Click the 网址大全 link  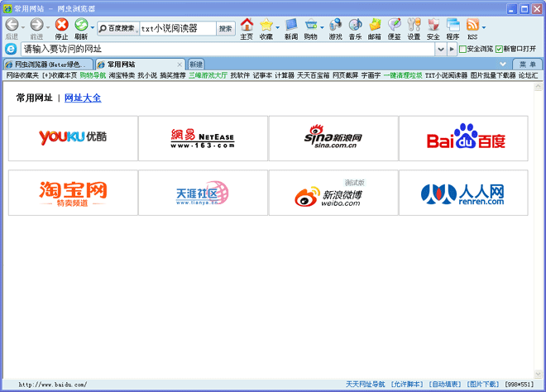click(x=83, y=98)
